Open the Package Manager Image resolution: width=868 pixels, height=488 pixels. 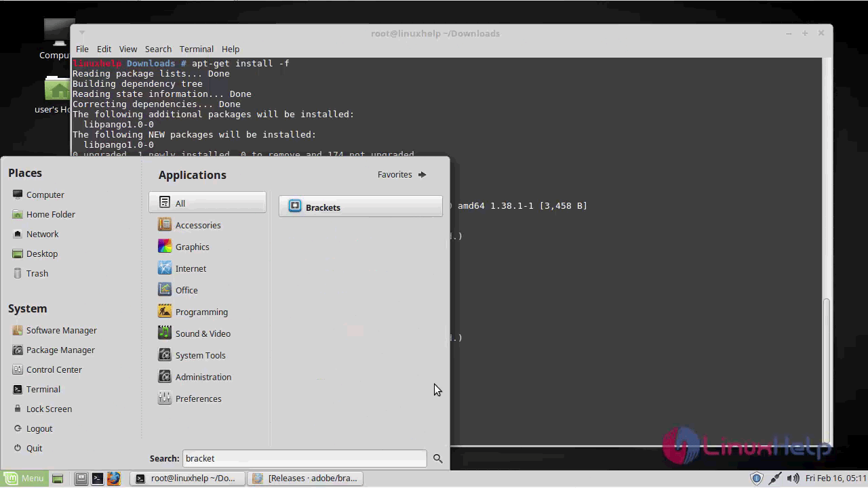point(60,350)
